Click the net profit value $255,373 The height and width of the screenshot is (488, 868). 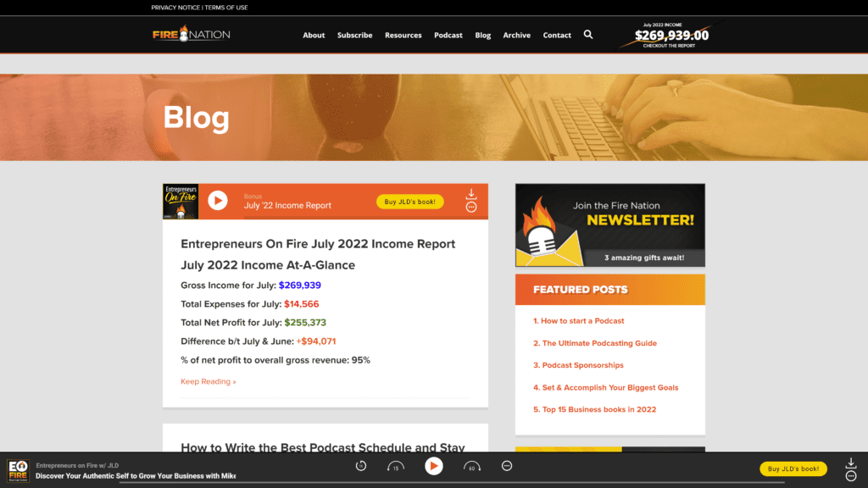(305, 323)
